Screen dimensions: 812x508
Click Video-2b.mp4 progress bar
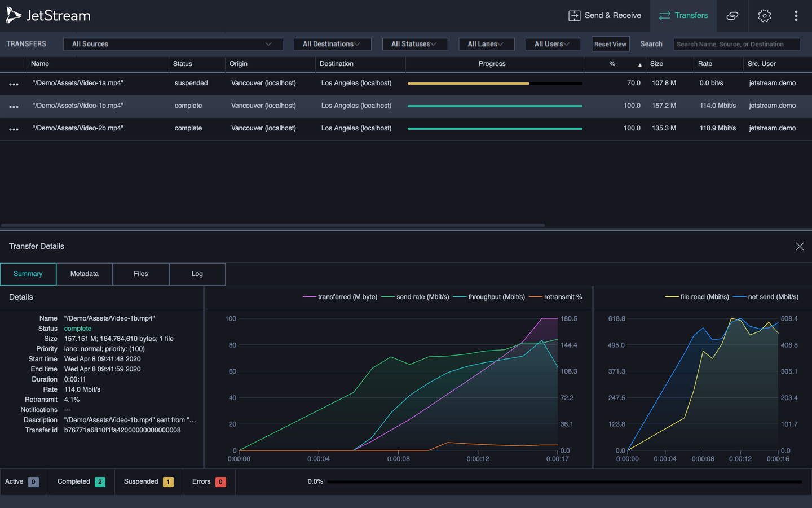tap(495, 129)
